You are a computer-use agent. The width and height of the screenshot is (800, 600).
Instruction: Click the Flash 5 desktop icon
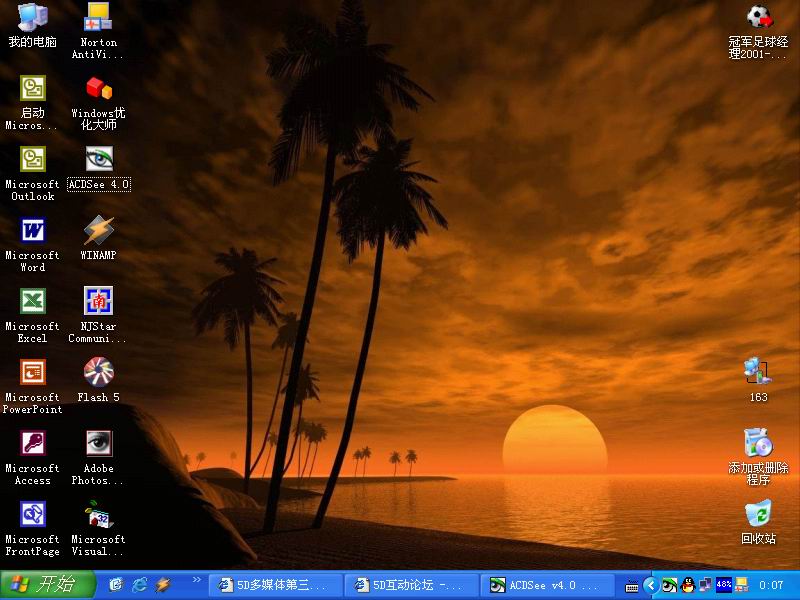(98, 373)
